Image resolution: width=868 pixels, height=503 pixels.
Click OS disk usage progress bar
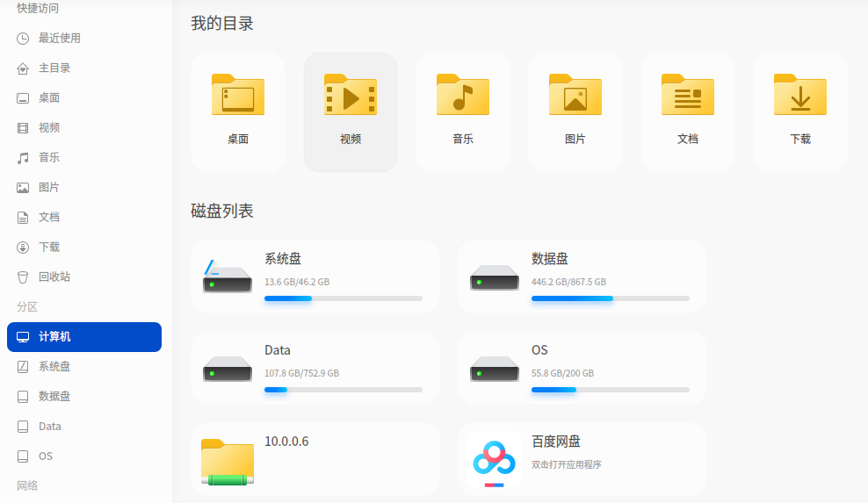click(611, 390)
